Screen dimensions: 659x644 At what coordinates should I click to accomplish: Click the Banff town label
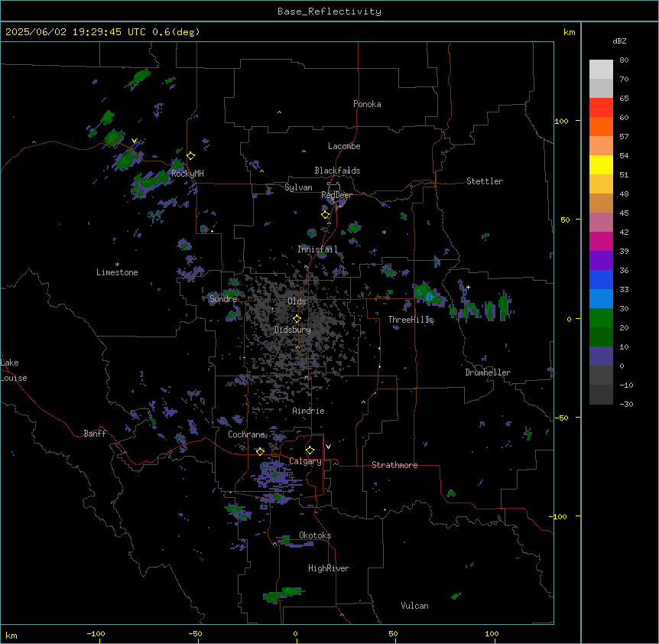click(x=95, y=434)
